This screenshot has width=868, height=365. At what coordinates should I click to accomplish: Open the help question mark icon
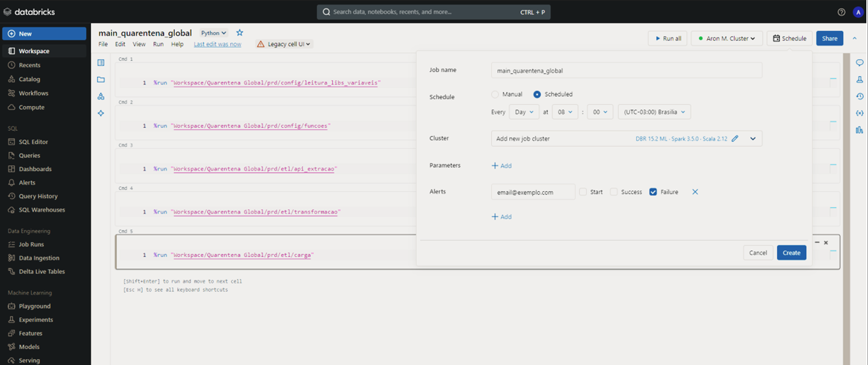coord(841,12)
